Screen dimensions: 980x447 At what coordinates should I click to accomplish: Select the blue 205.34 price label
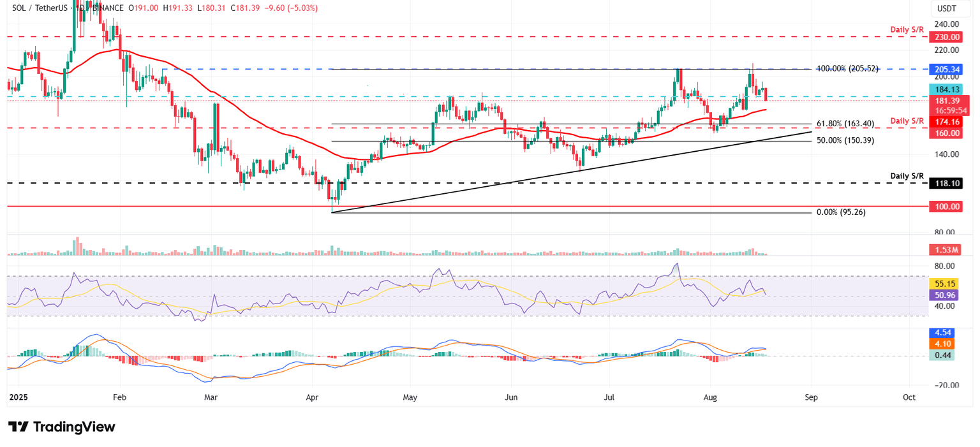coord(946,69)
